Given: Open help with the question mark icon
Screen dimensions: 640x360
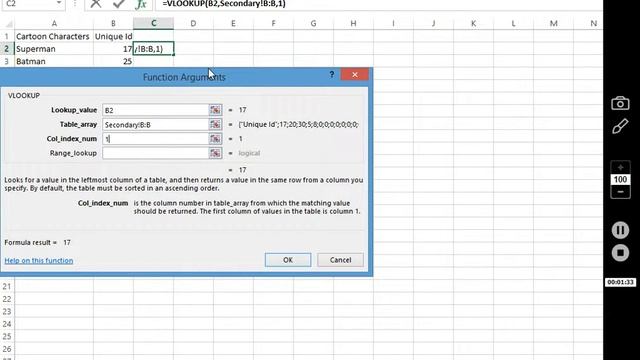Looking at the screenshot, I should click(331, 74).
